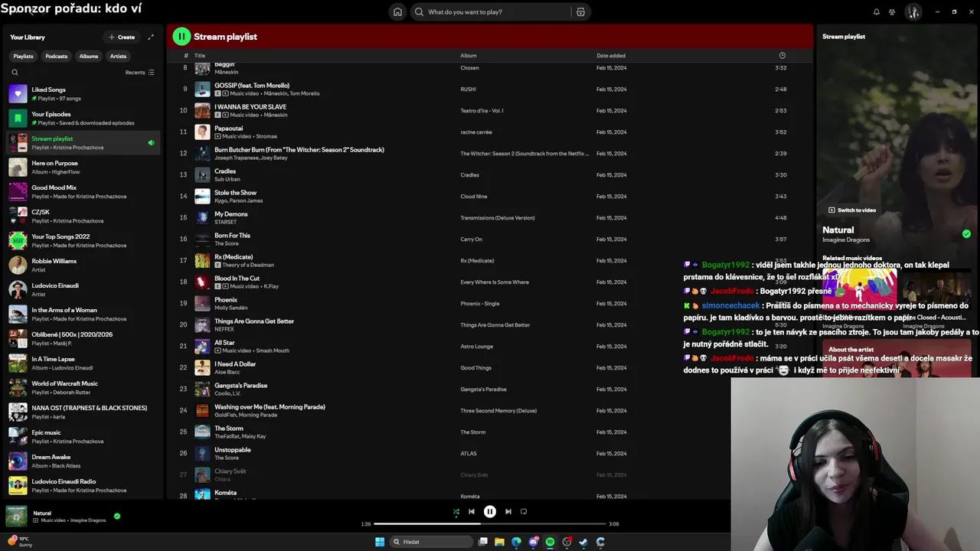This screenshot has width=980, height=551.
Task: Click the plus Create button in Your Library
Action: click(x=122, y=37)
